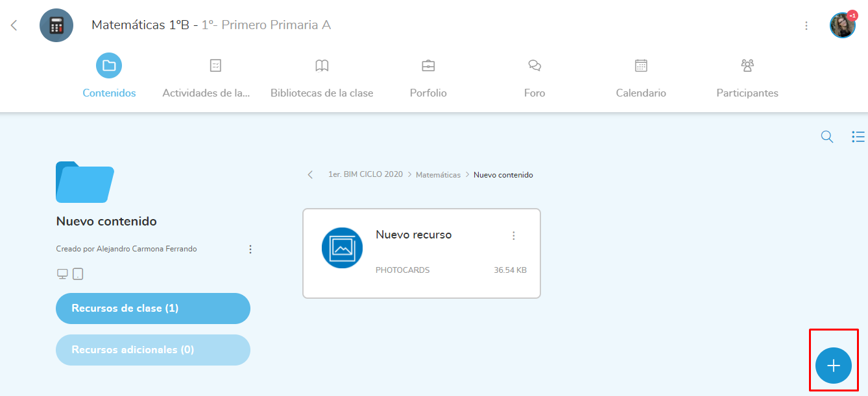Select the Contenidos tab

pyautogui.click(x=109, y=77)
